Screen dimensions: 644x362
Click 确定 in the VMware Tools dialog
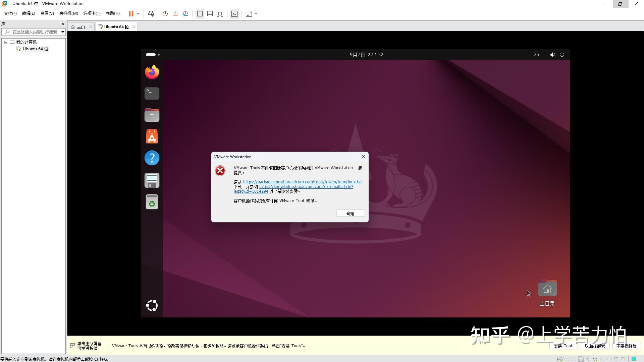[350, 213]
